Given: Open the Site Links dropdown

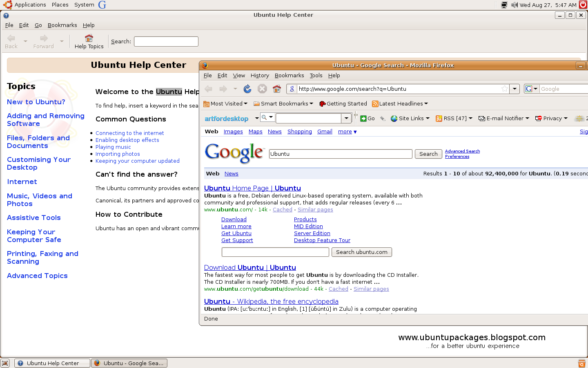Looking at the screenshot, I should point(410,118).
